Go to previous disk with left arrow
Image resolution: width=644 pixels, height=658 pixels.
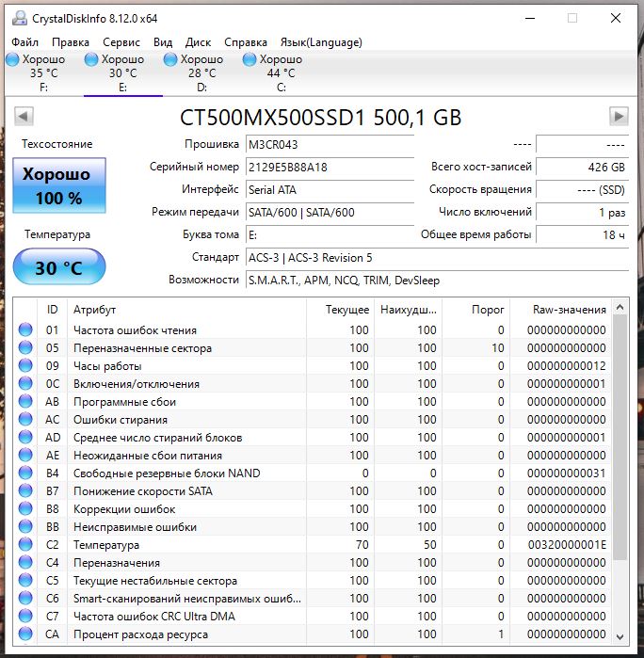click(x=24, y=116)
